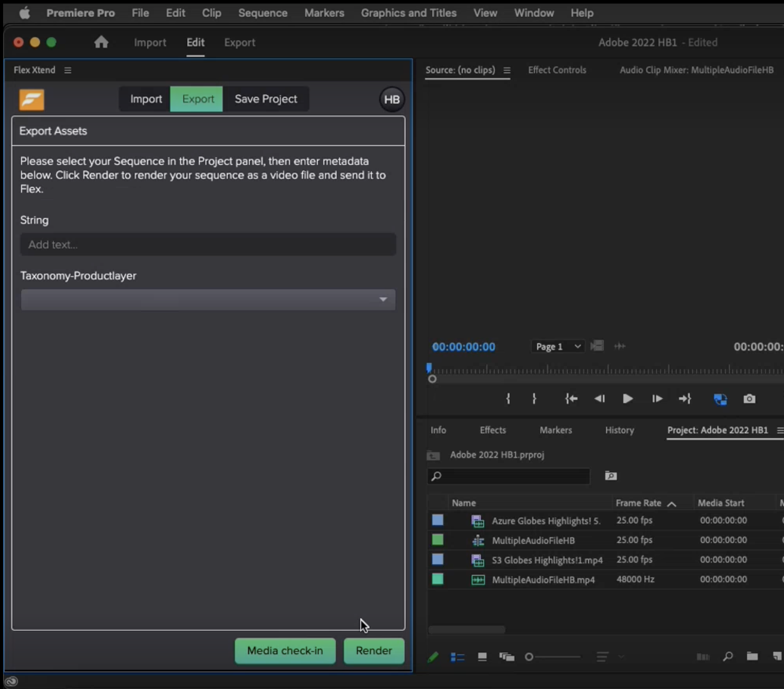Click the Drag Video Only filmstrip icon
Screen dimensions: 784x689
597,346
